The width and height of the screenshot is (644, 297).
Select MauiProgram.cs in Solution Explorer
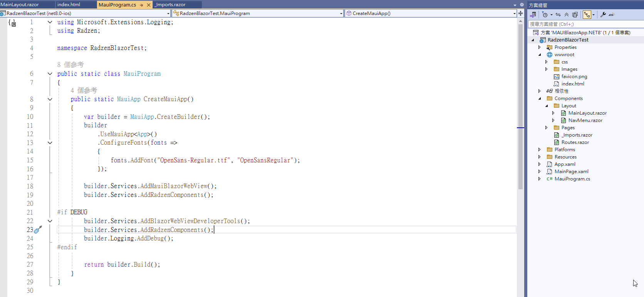point(572,179)
